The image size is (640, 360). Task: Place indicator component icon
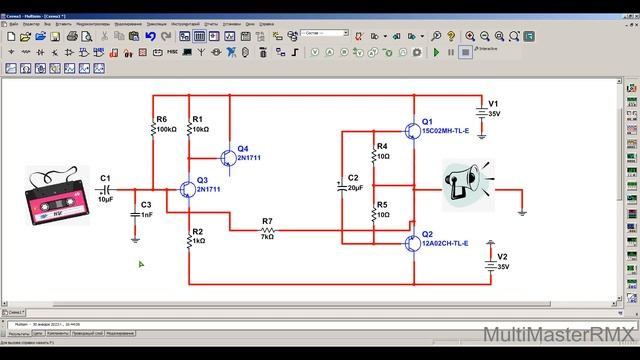(x=143, y=52)
